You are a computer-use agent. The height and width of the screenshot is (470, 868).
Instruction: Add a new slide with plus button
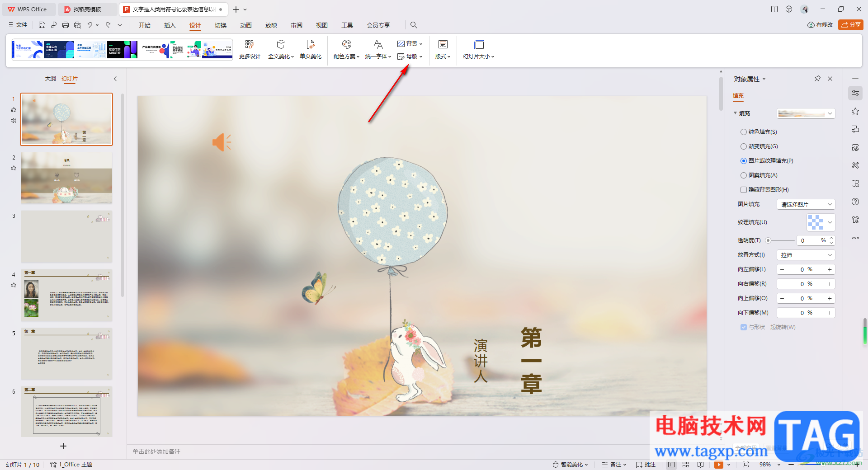(x=63, y=446)
